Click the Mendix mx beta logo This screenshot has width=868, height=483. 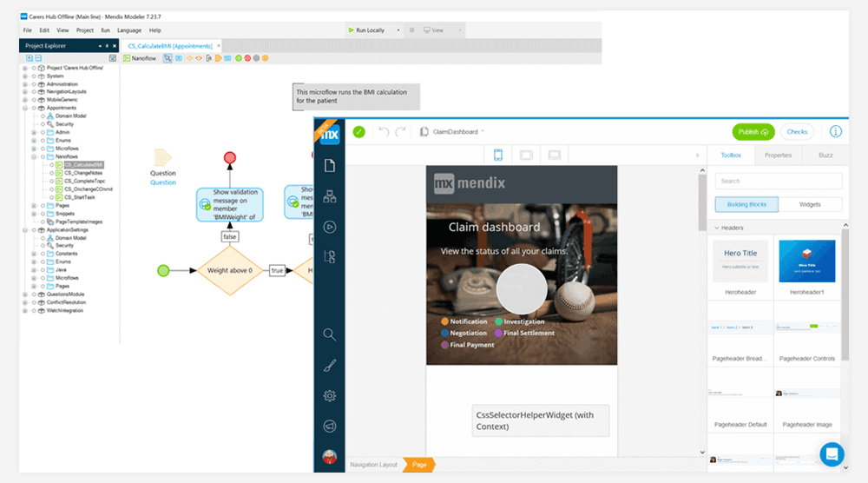[329, 132]
